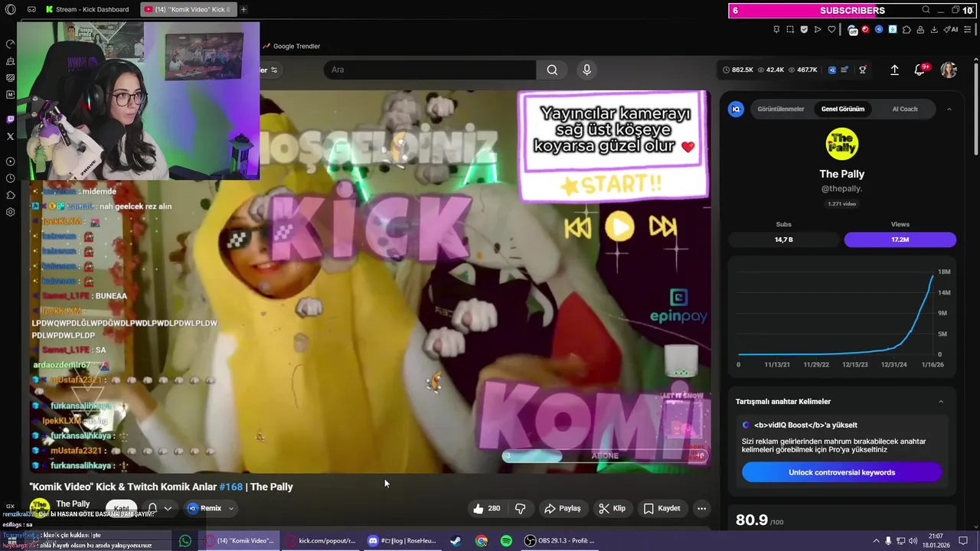The height and width of the screenshot is (551, 980).
Task: Select Genel Görünüm tab in vidIQ
Action: coord(842,109)
